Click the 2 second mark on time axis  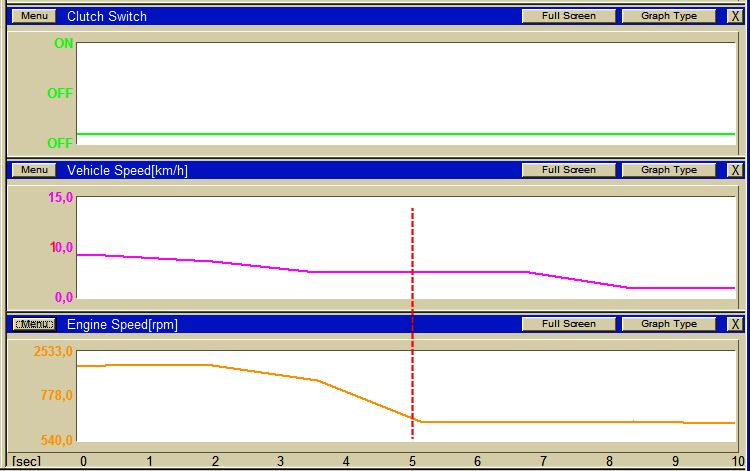pyautogui.click(x=215, y=461)
